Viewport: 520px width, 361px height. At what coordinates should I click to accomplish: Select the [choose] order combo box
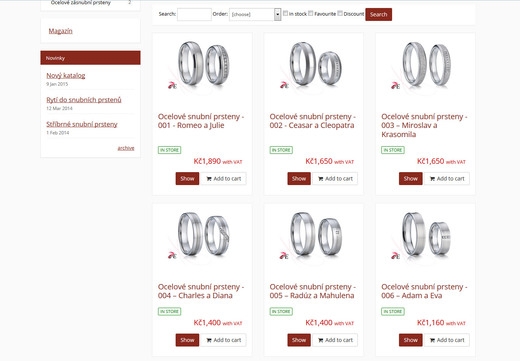255,14
